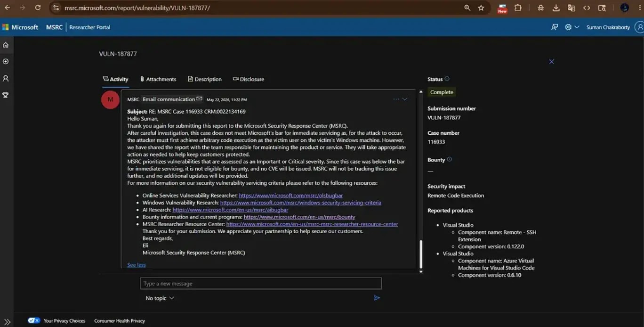Send message with arrow icon
This screenshot has height=327, width=644.
[x=377, y=298]
